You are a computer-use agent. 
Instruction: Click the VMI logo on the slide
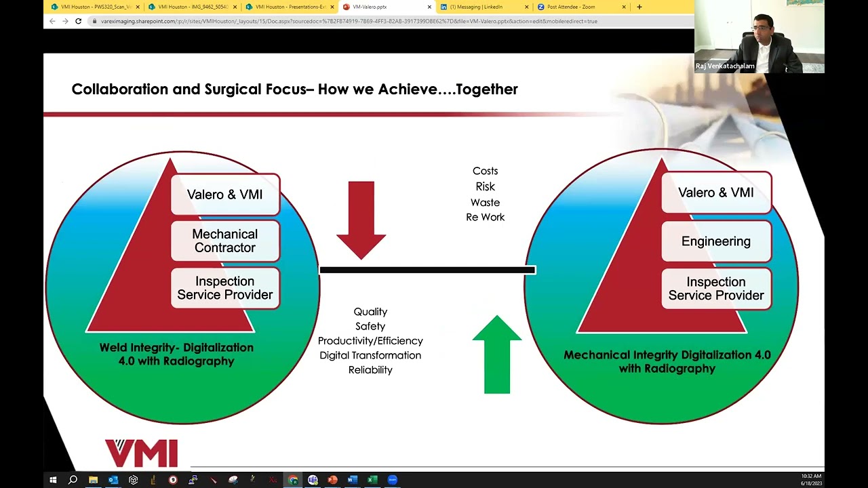[141, 453]
